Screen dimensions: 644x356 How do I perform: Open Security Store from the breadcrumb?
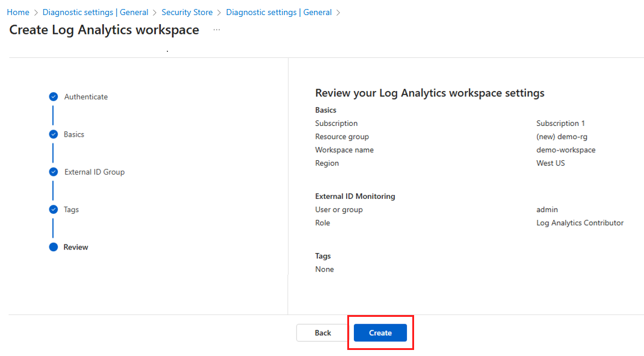click(x=187, y=12)
